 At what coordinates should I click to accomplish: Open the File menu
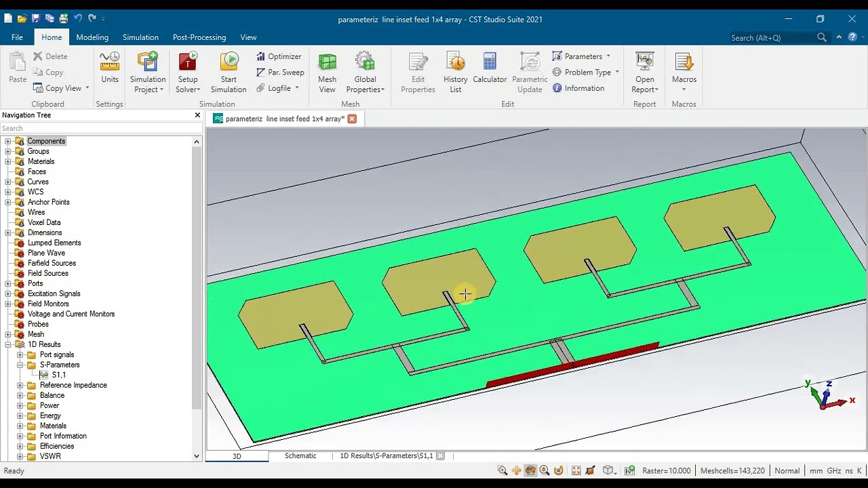(x=17, y=37)
